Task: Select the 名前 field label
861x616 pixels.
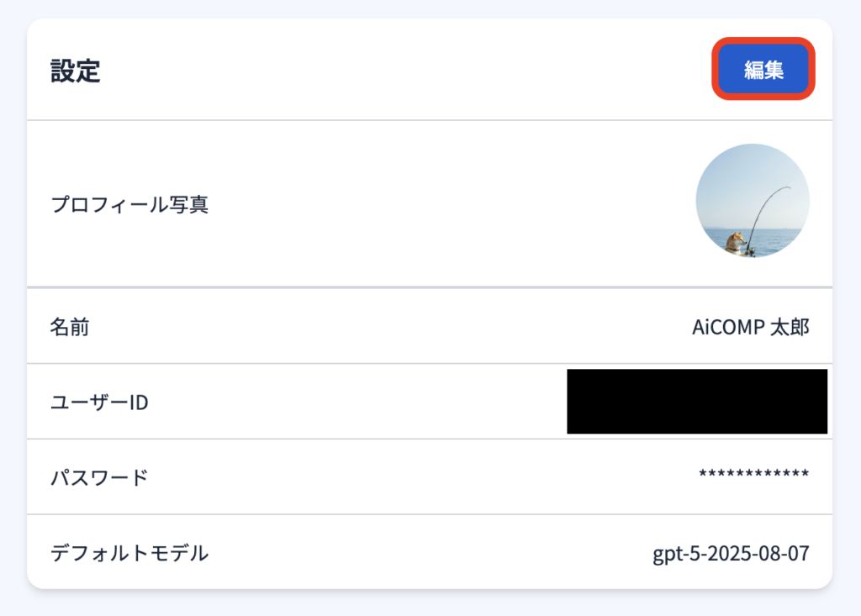Action: point(70,327)
